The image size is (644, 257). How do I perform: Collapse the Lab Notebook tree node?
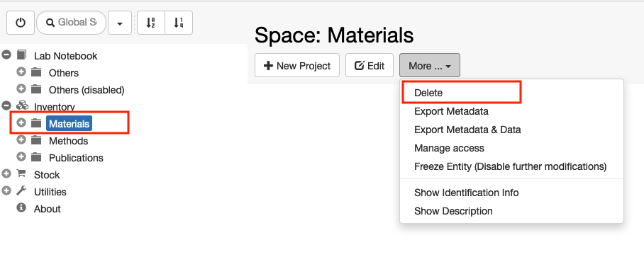(6, 55)
